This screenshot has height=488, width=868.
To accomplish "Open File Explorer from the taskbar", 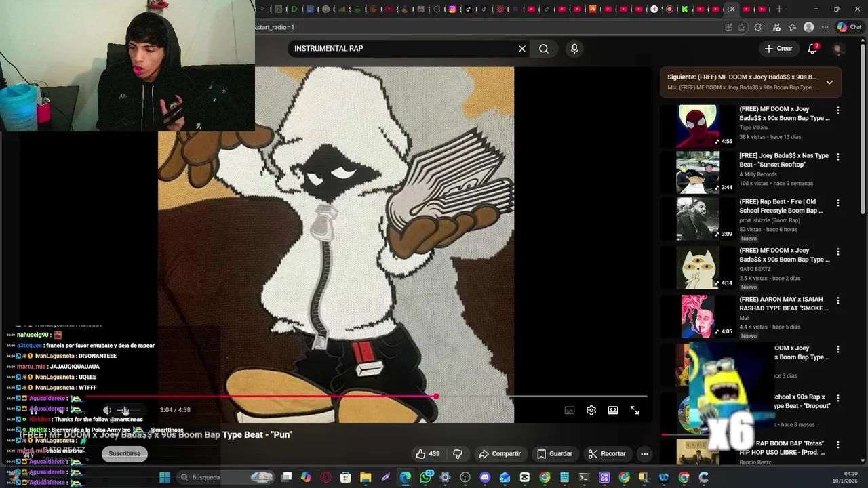I will tap(366, 477).
